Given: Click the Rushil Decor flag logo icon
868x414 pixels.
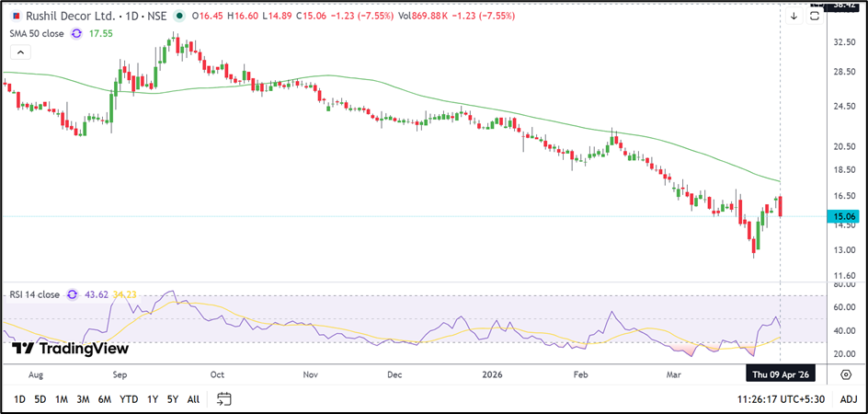Looking at the screenshot, I should [17, 16].
